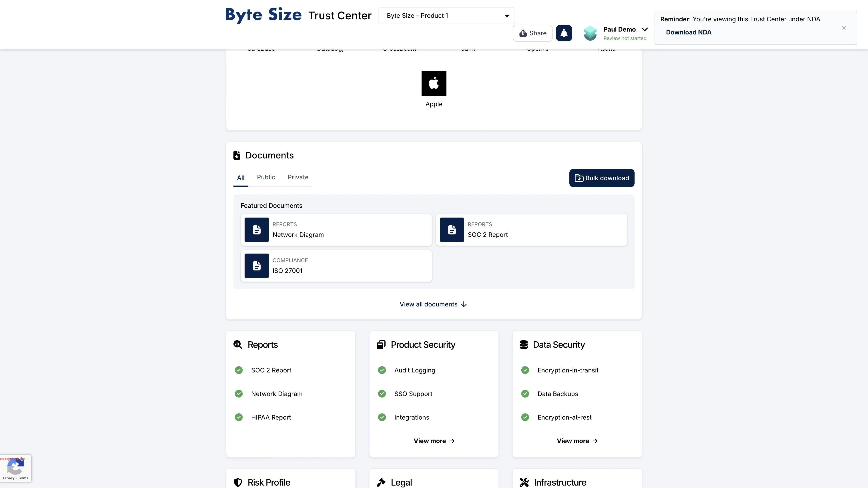Click the ISO 27001 document icon
Screen dimensions: 868x488
256,266
